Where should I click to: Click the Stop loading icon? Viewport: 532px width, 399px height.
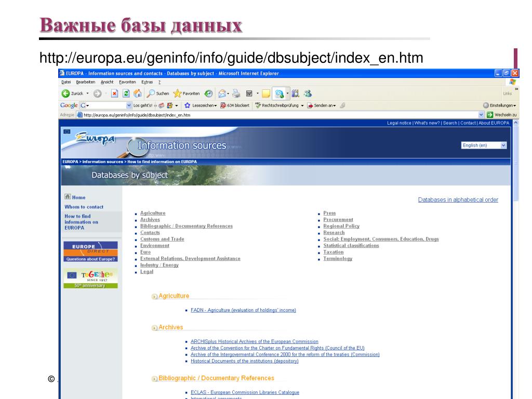[115, 94]
